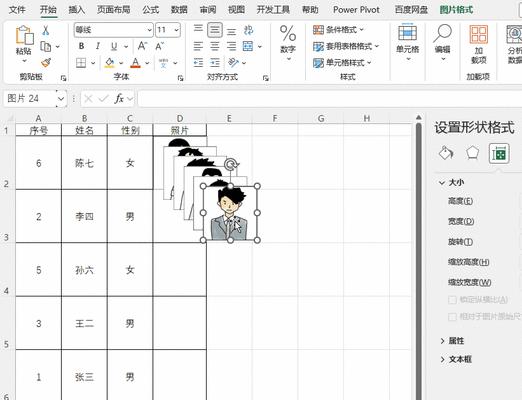The width and height of the screenshot is (522, 400).
Task: Toggle relative to original picture size checkbox
Action: click(x=452, y=317)
